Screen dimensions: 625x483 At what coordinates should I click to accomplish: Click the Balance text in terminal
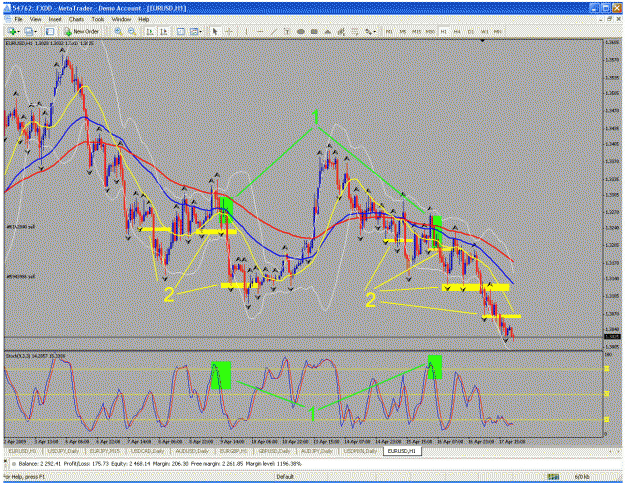pyautogui.click(x=39, y=464)
